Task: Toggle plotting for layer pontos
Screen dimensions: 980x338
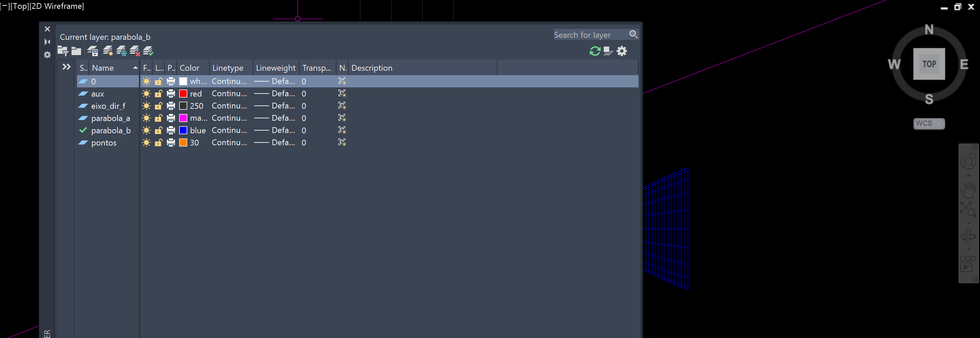Action: tap(171, 142)
